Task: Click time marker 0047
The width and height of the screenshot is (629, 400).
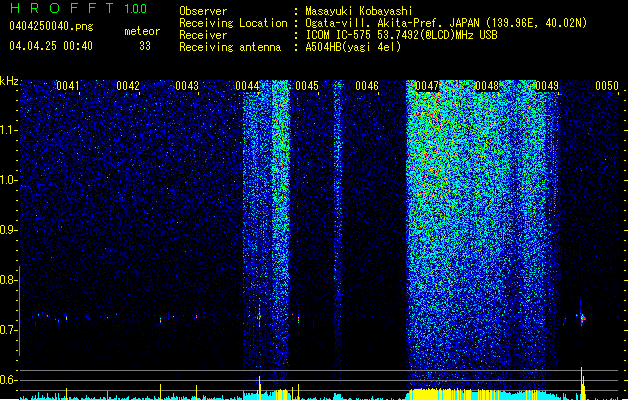Action: click(x=427, y=86)
